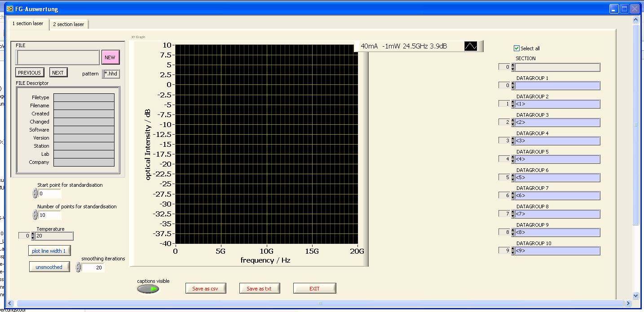Click the DATAGROUP 3 index stepper
The width and height of the screenshot is (644, 312).
point(513,122)
